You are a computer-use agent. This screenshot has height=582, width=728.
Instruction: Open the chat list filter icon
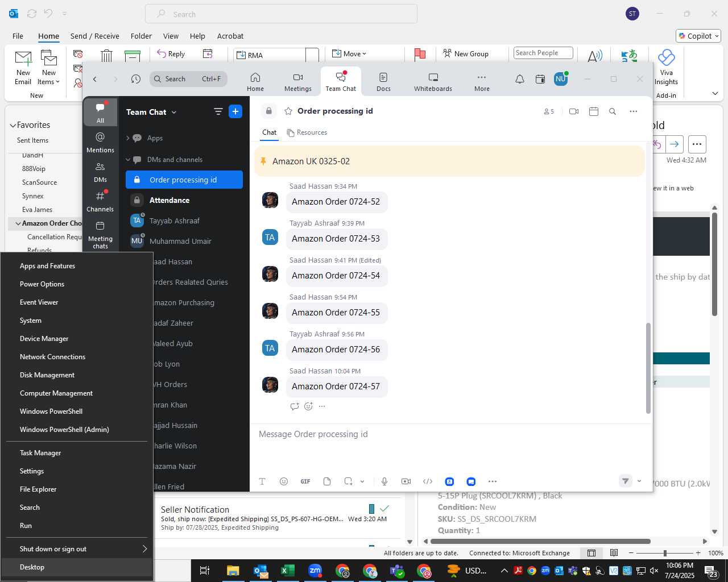[218, 111]
